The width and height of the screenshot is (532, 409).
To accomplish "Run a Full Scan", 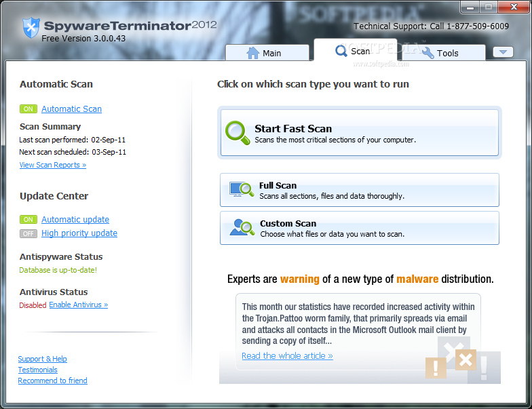I will click(x=360, y=190).
